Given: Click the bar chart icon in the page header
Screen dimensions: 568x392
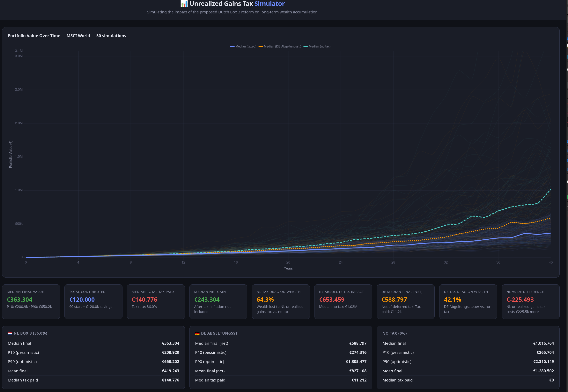Looking at the screenshot, I should coord(183,4).
